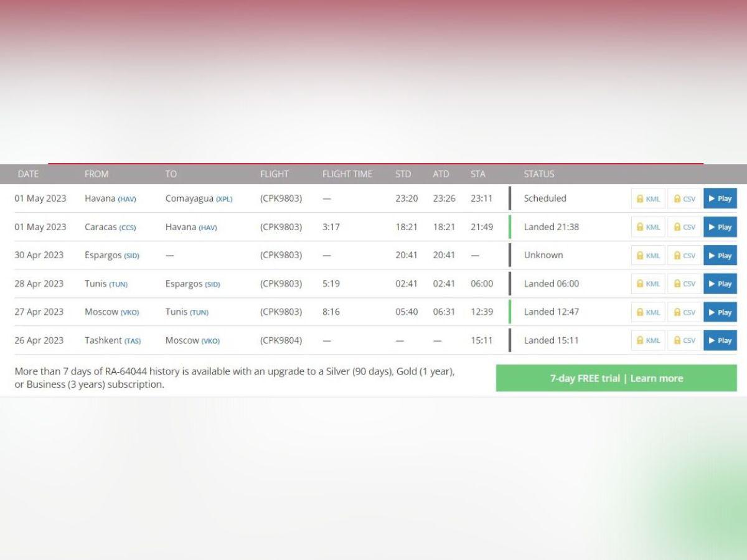Download CSV for Tashkent to Moscow flight
747x560 pixels.
click(684, 340)
